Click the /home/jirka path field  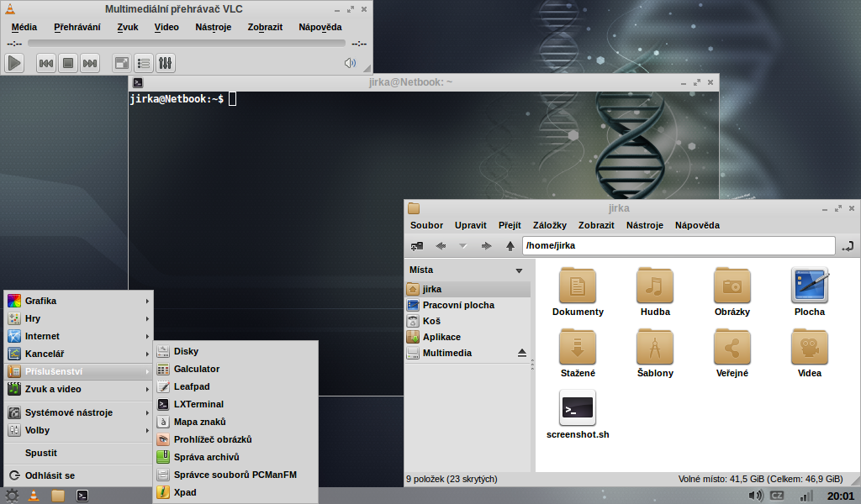coord(679,245)
